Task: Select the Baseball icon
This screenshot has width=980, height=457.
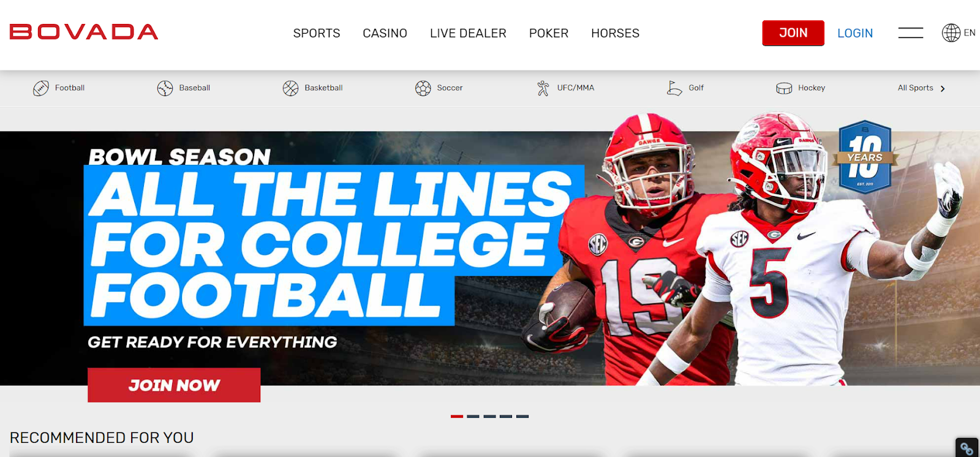Action: pos(165,88)
